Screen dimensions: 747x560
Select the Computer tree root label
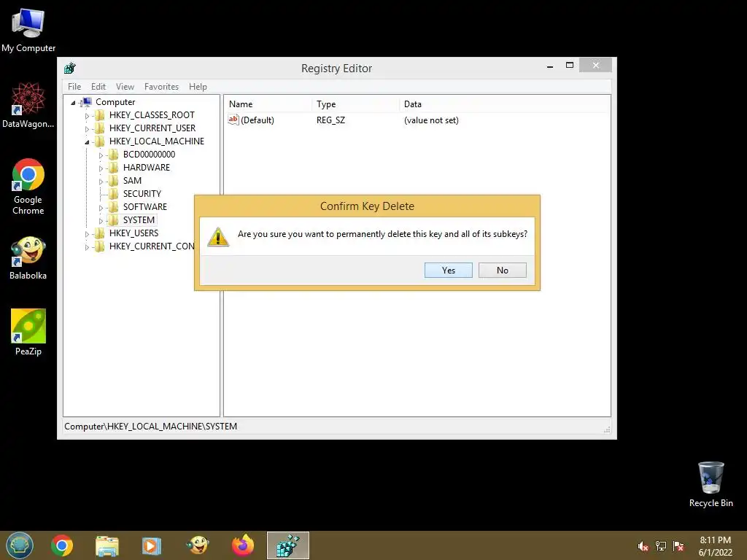(x=115, y=102)
